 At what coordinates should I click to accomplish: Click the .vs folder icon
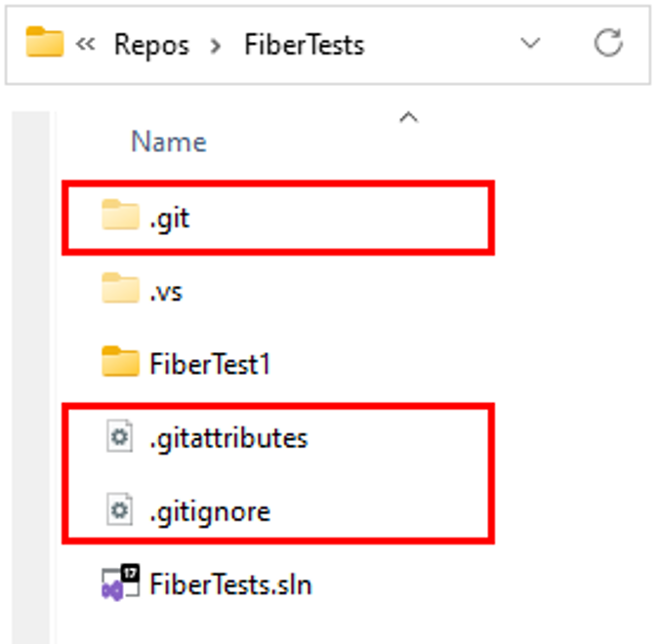pyautogui.click(x=120, y=288)
